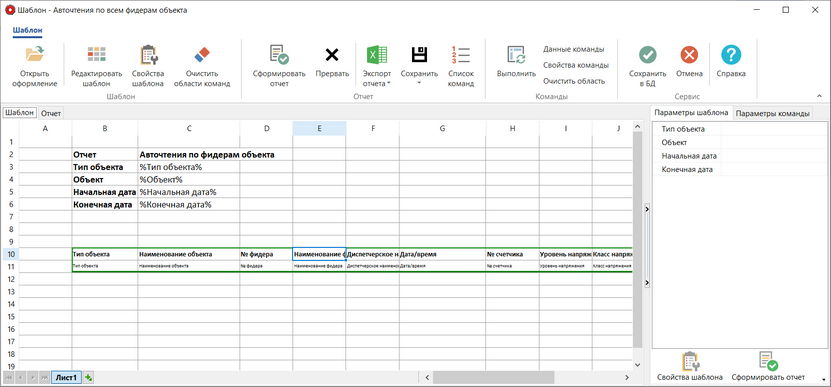Click the vertical scrollbar up arrow
Viewport: 831px width, 387px height.
click(637, 127)
